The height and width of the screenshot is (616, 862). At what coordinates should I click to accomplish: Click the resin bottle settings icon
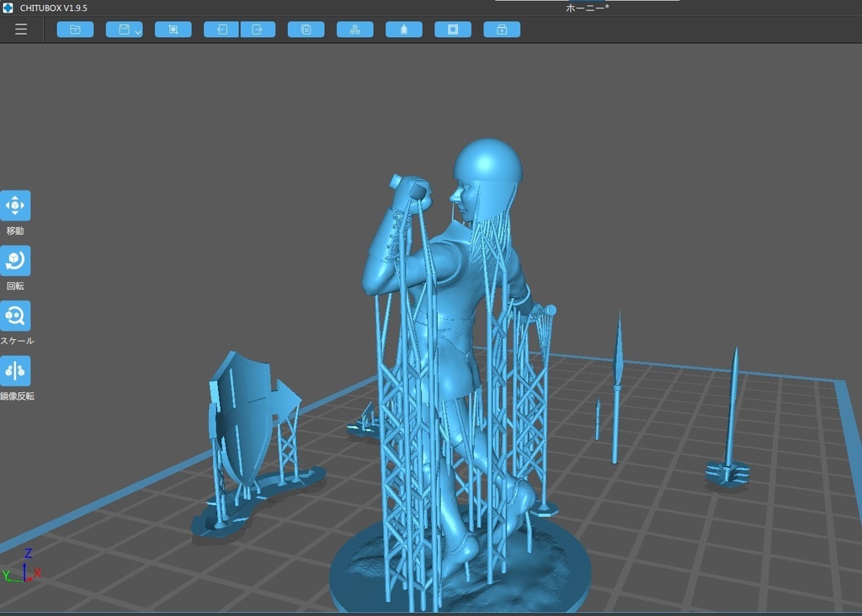[402, 29]
